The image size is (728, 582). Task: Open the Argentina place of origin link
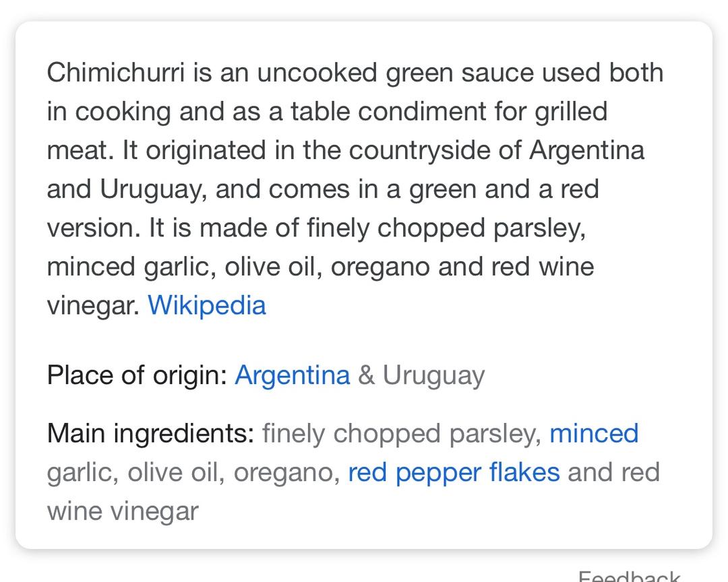click(292, 375)
